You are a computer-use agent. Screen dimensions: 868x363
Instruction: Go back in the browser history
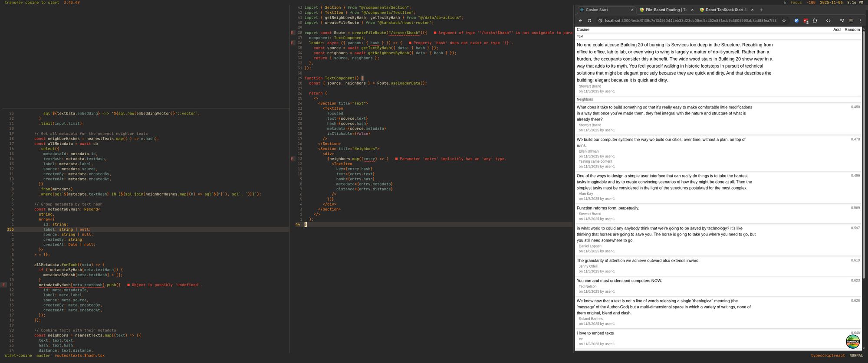[x=580, y=20]
